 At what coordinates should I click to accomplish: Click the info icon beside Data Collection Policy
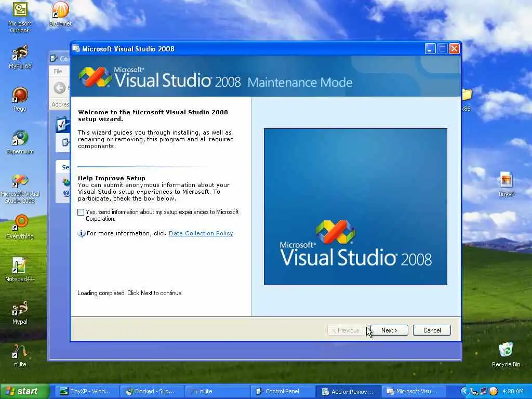point(81,233)
